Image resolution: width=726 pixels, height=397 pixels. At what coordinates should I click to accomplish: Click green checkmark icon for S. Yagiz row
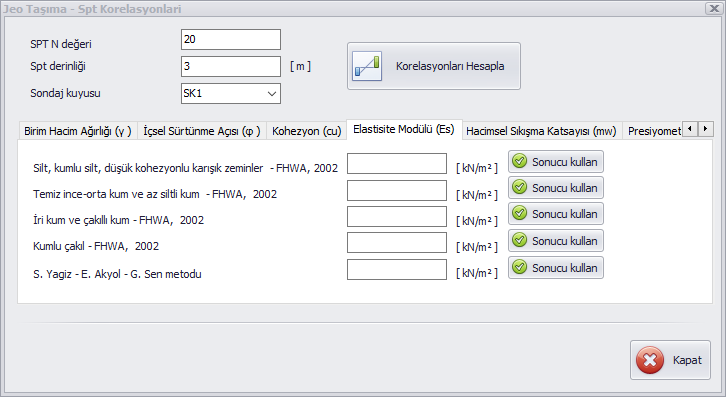point(519,267)
